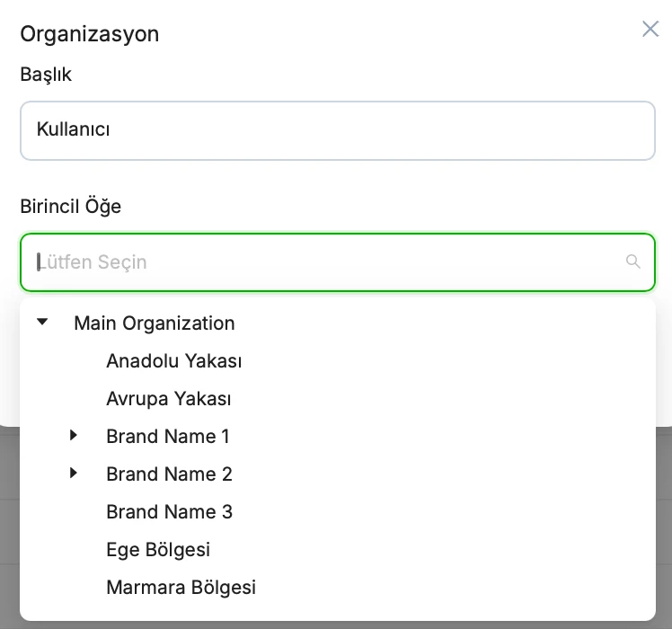Select Main Organization from the list
Screen dimensions: 672x629
tap(155, 323)
